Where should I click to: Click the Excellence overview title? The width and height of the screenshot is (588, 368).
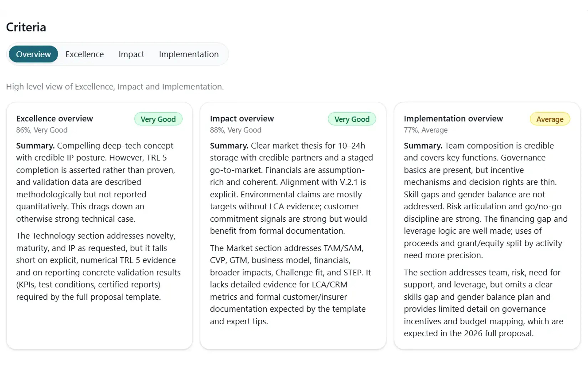click(55, 118)
